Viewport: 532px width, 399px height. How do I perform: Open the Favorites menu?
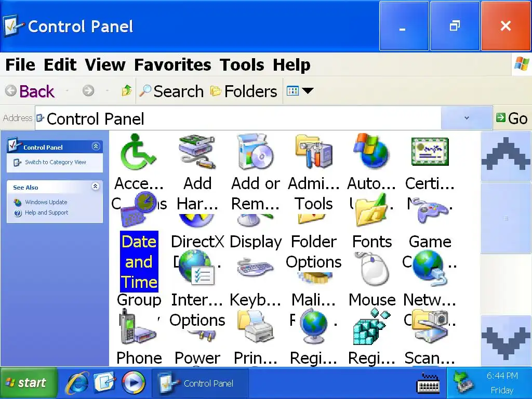172,64
